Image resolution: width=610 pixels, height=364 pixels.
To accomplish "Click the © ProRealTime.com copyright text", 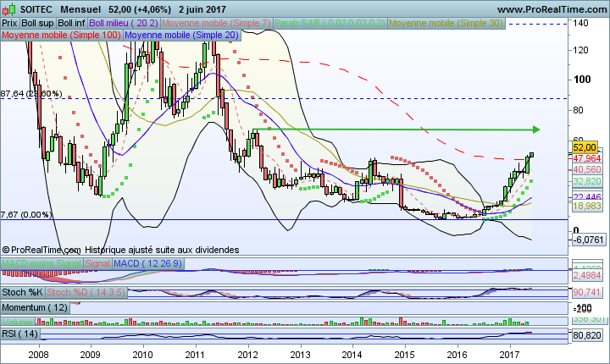I will point(42,250).
